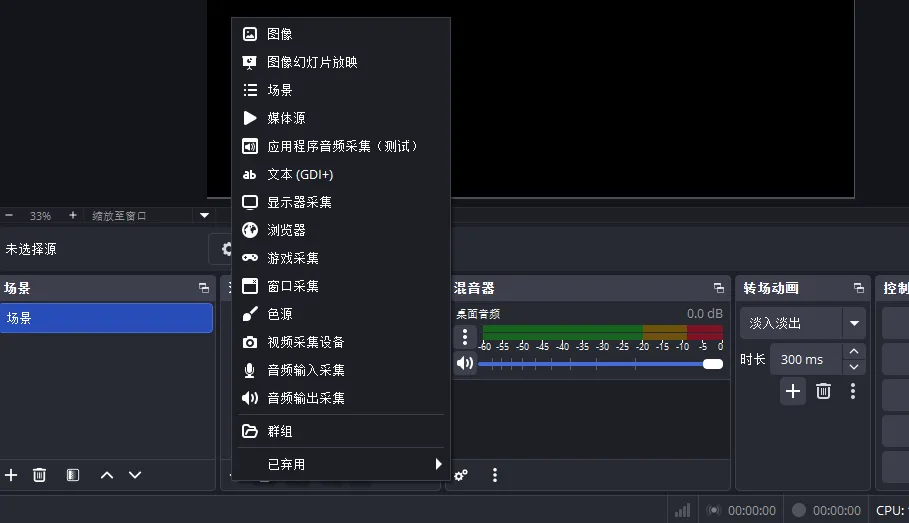
Task: Mute desktop audio via speaker icon
Action: pos(464,363)
